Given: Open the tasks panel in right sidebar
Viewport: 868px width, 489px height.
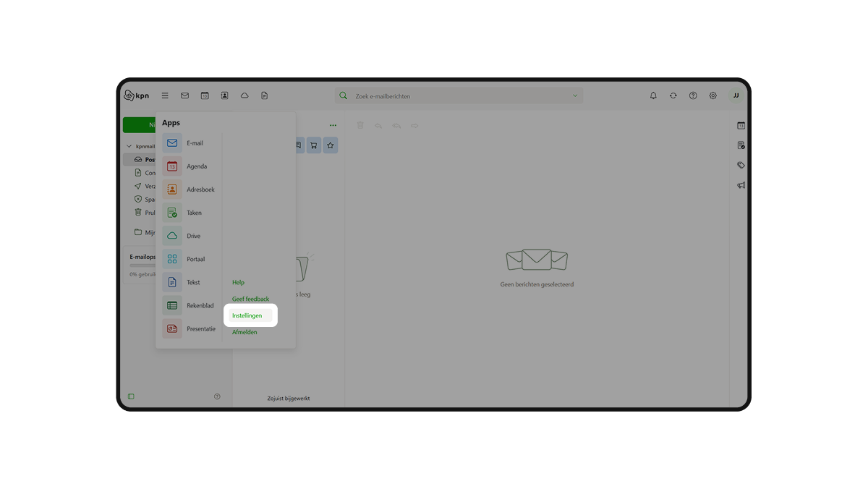Looking at the screenshot, I should (x=741, y=145).
